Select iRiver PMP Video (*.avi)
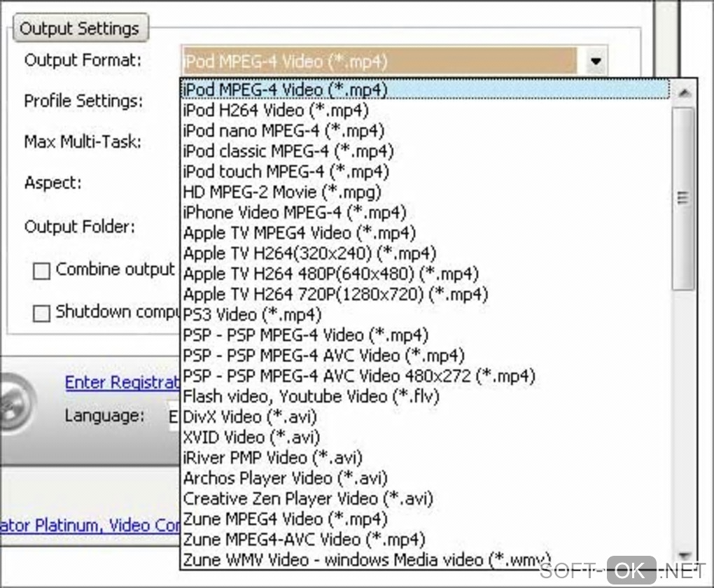 (426, 458)
